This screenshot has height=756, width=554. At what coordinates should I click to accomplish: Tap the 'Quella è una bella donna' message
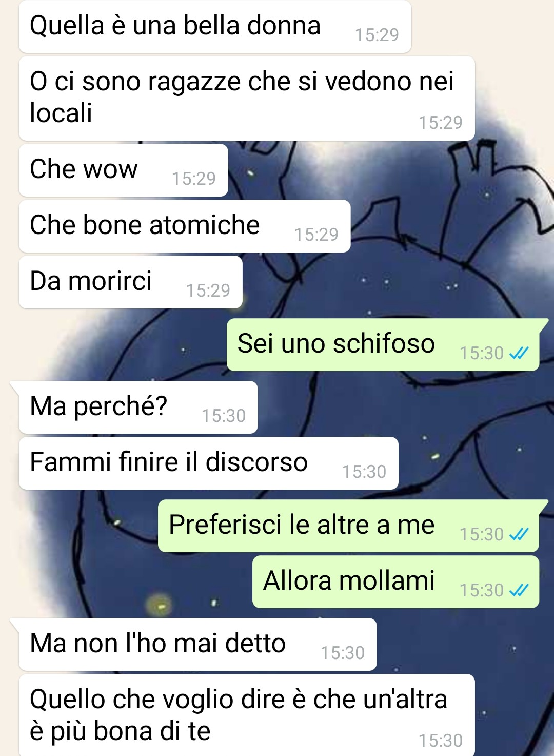point(215,26)
